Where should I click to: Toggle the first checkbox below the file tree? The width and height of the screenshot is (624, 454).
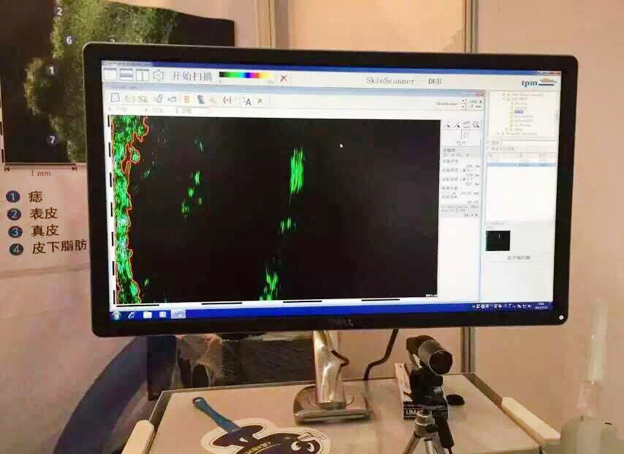pyautogui.click(x=489, y=143)
